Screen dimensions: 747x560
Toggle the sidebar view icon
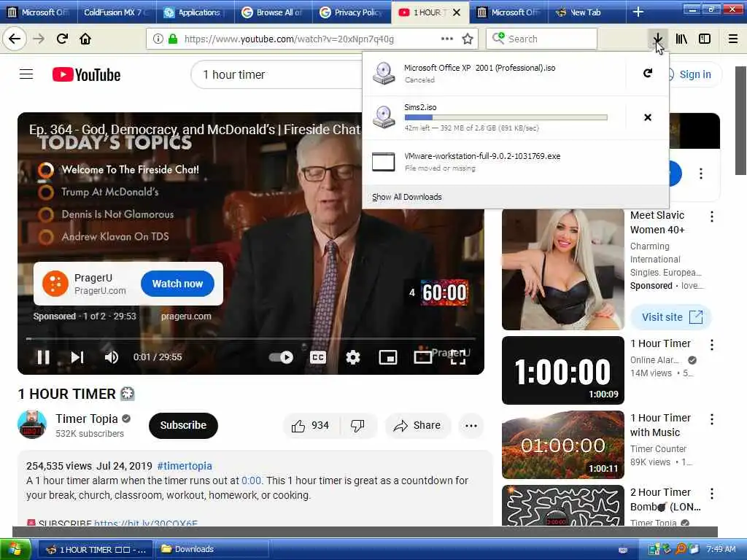pos(705,39)
